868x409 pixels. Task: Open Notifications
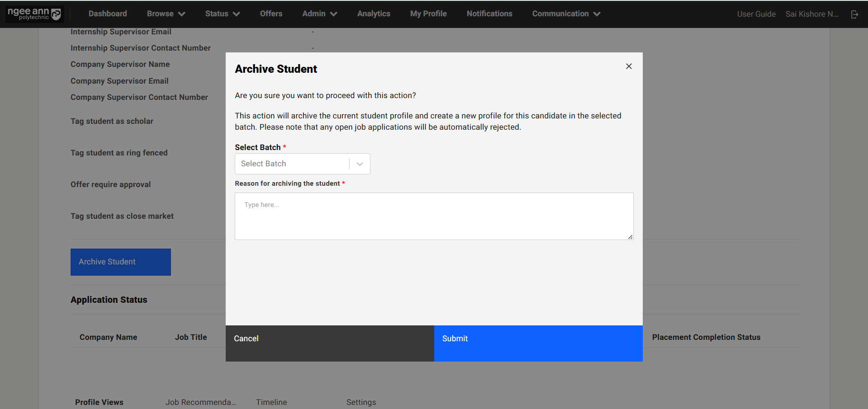[x=489, y=14]
